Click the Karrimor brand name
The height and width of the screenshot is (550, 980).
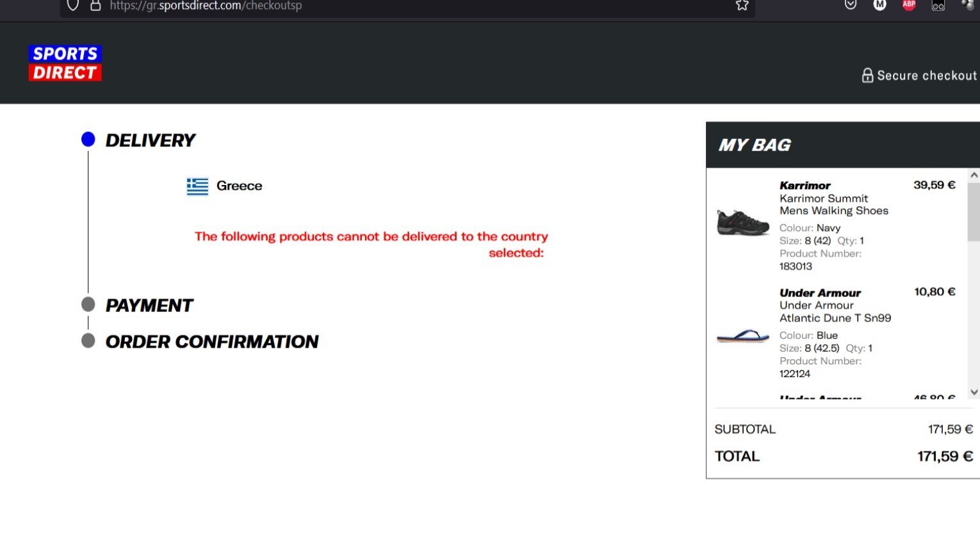point(804,186)
